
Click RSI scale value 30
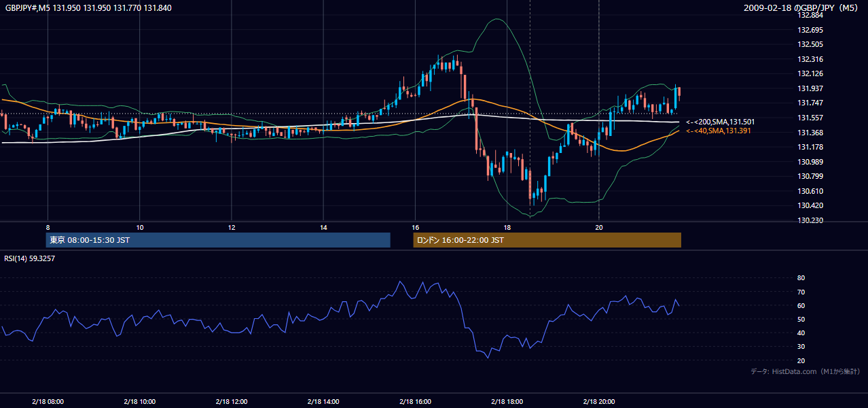click(801, 346)
